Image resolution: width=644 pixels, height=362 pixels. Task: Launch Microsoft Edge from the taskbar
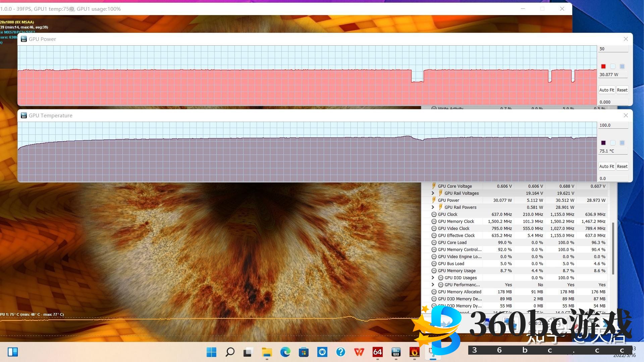pos(285,352)
